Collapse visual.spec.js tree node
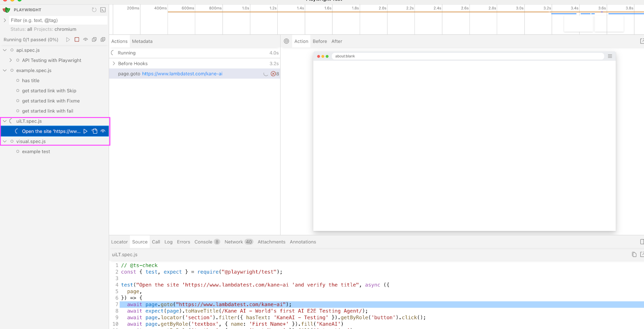This screenshot has height=329, width=644. [5, 141]
